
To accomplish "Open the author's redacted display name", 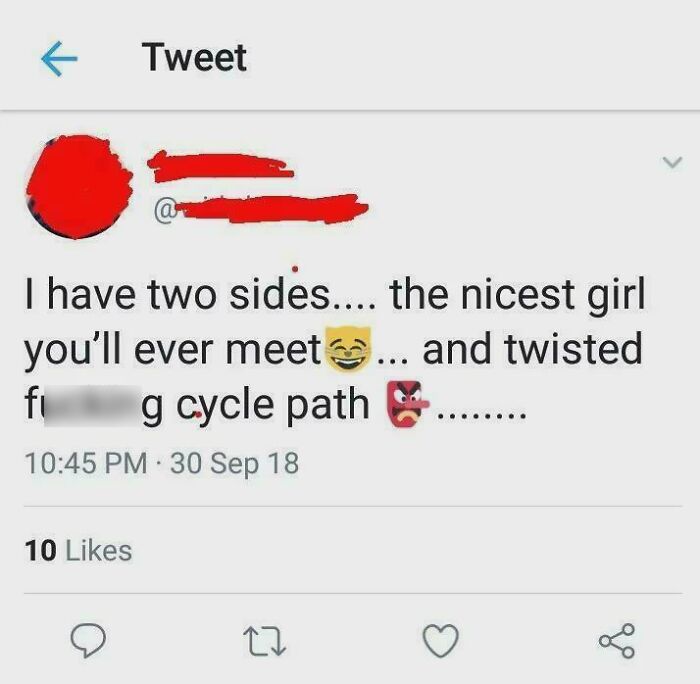I will pyautogui.click(x=221, y=167).
